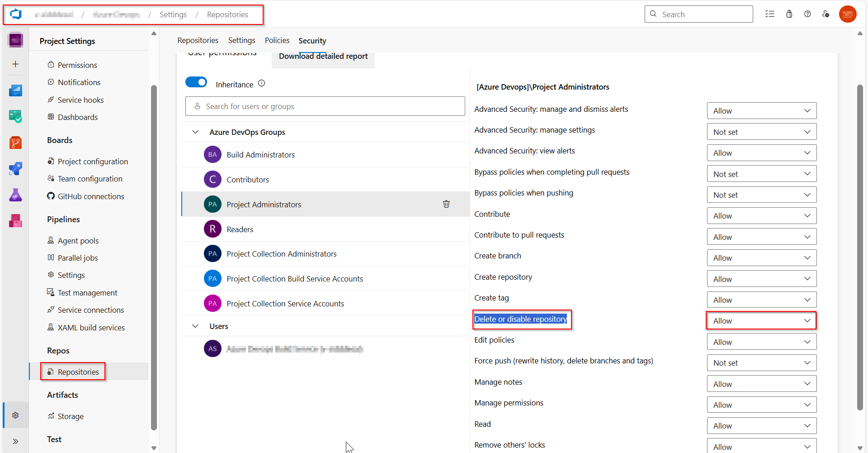Collapse the Azure DevOps Groups section

pos(195,132)
